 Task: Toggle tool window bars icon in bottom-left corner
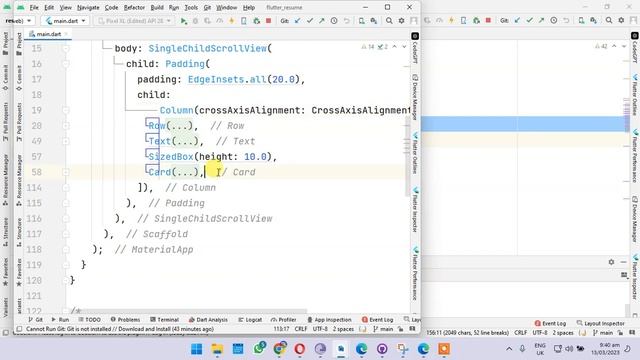pyautogui.click(x=19, y=329)
